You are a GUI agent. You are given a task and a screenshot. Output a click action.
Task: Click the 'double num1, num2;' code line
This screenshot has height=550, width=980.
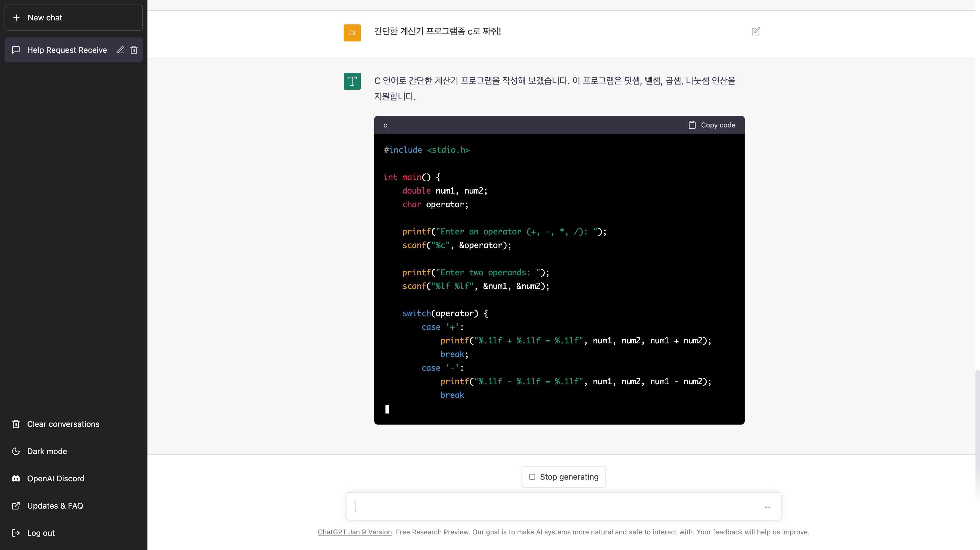pos(445,191)
